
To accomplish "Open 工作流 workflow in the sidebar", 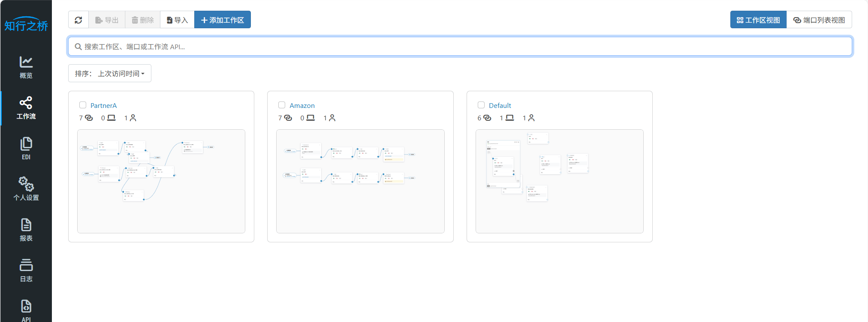I will [26, 108].
